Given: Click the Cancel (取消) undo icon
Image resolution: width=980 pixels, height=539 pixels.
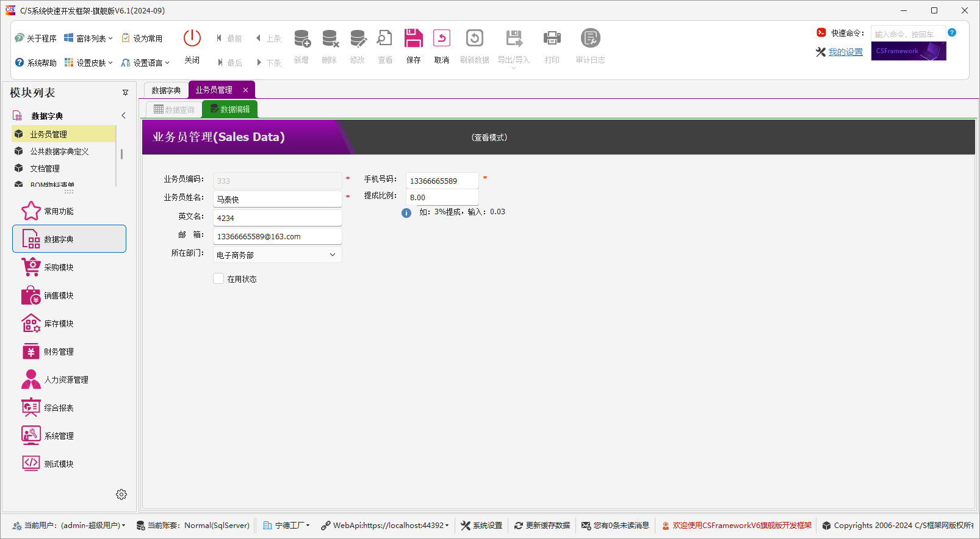Looking at the screenshot, I should click(442, 38).
